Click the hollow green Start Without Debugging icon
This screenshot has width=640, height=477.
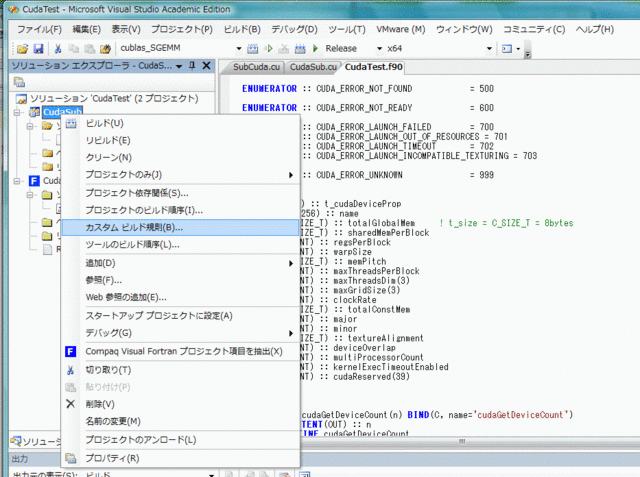point(269,49)
